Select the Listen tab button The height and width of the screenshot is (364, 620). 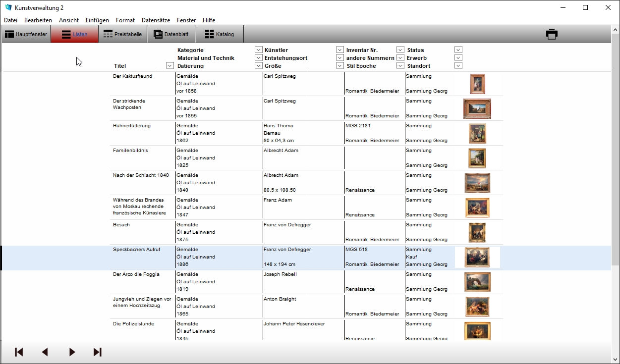[74, 34]
